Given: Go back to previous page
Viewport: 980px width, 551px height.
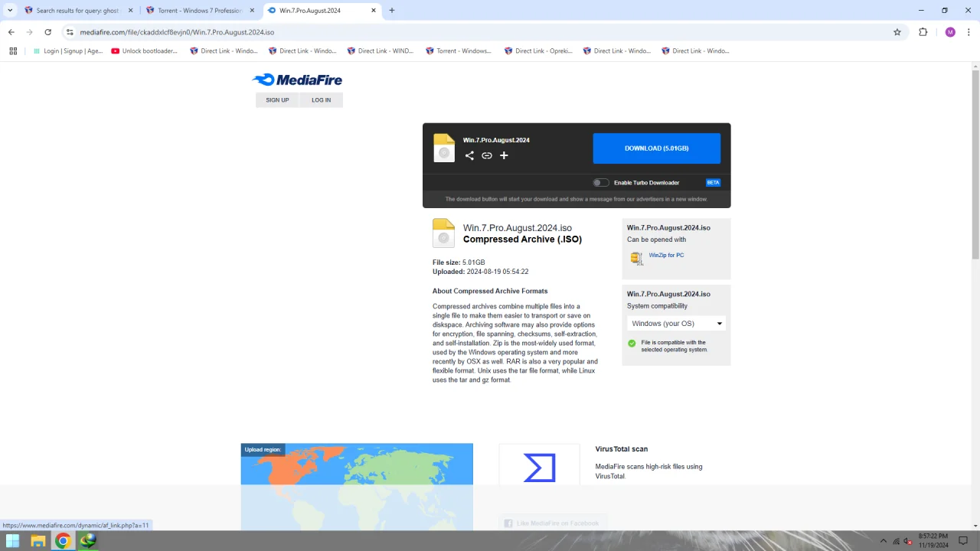Looking at the screenshot, I should pos(11,32).
